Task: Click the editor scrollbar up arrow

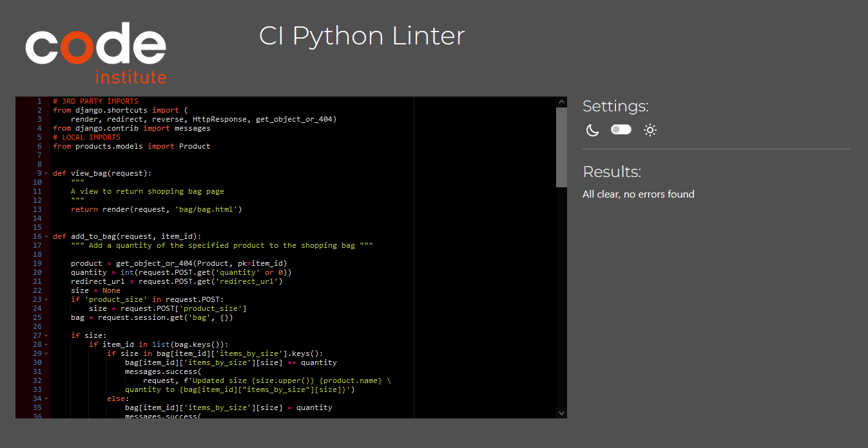Action: pos(561,102)
